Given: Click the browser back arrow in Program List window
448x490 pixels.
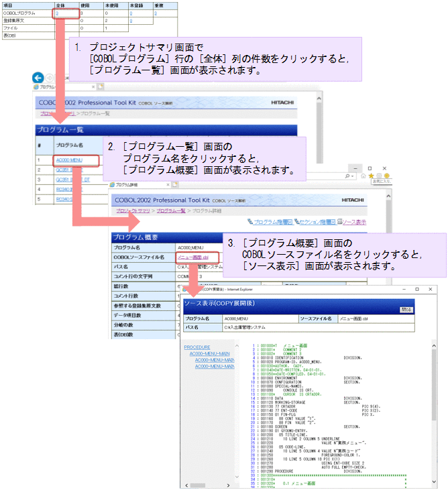Looking at the screenshot, I should coord(38,78).
